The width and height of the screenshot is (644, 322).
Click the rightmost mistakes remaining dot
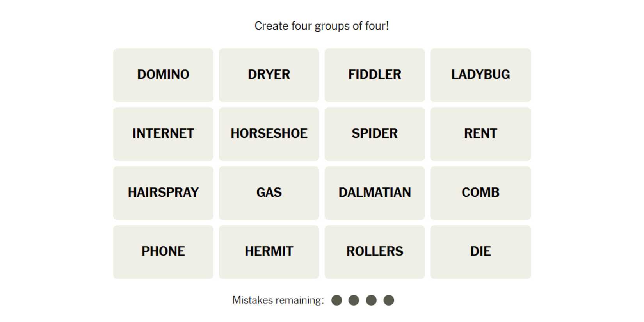pos(389,300)
